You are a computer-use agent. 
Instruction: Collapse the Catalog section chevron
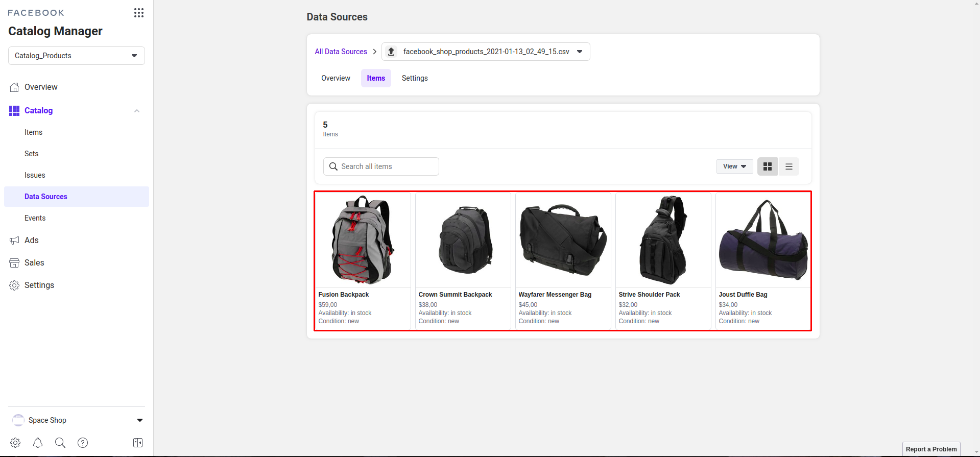click(136, 111)
